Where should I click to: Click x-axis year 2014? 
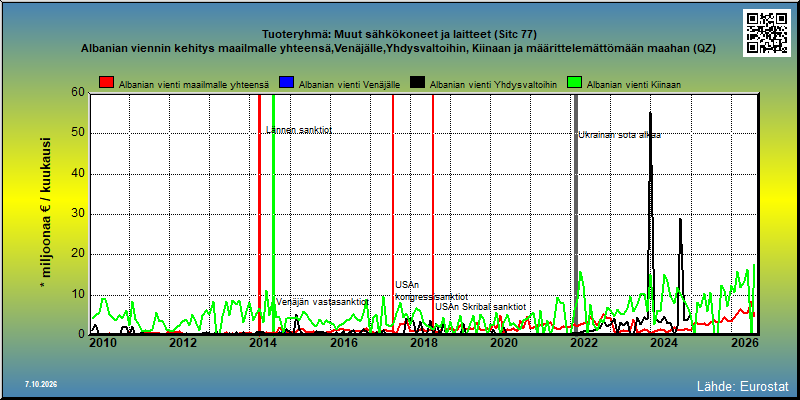click(262, 343)
